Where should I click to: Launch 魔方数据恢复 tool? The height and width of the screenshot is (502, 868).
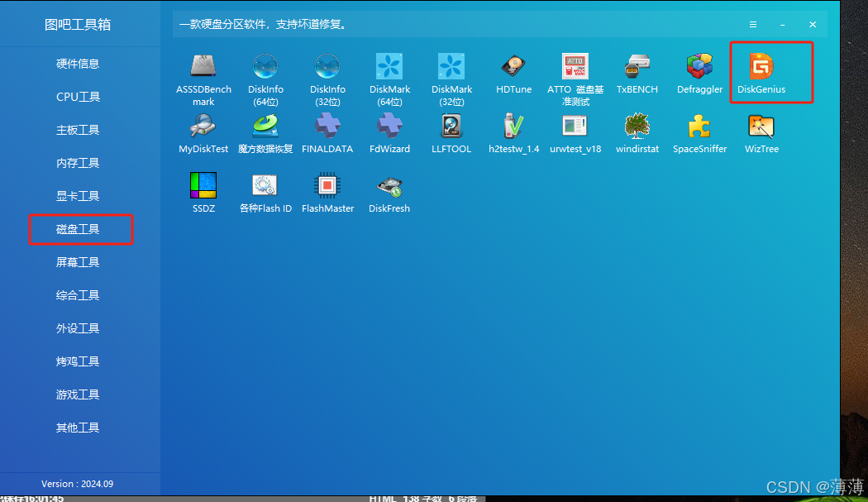[x=265, y=133]
